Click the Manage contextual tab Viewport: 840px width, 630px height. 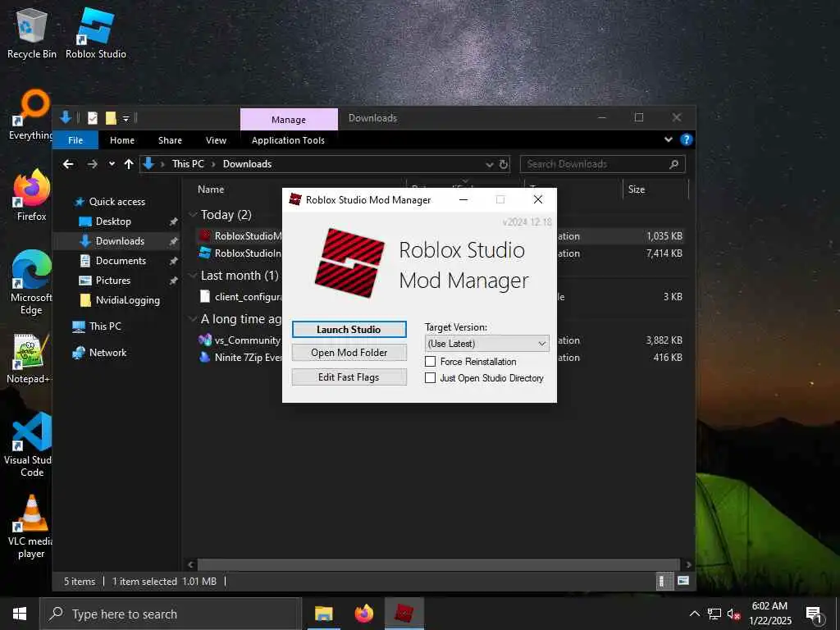point(289,120)
